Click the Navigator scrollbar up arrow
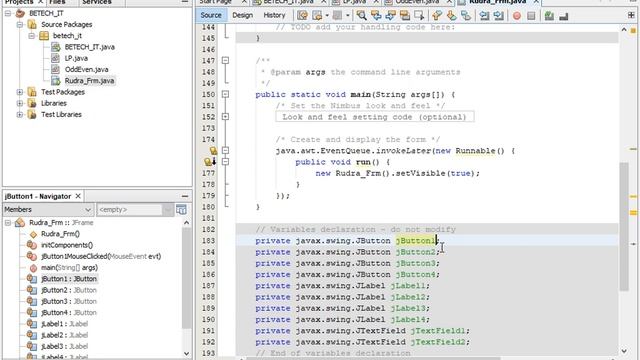640x360 pixels. click(187, 223)
